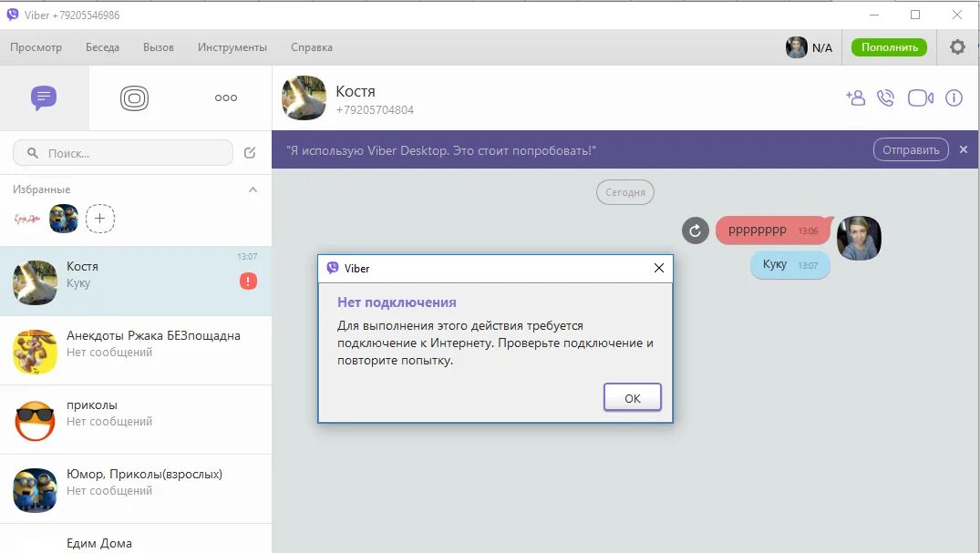
Task: Open the public accounts tab icon
Action: 134,98
